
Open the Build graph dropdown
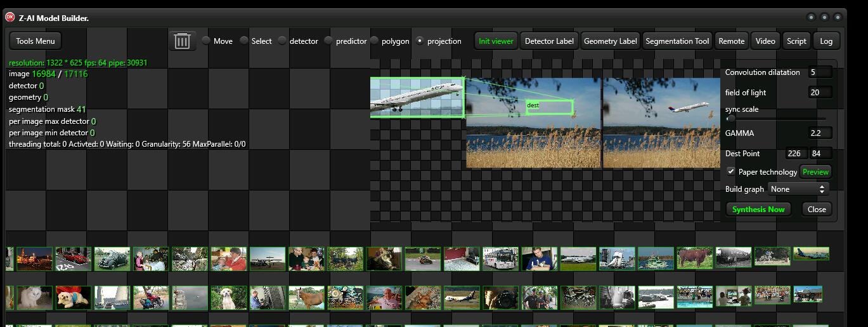(x=799, y=189)
